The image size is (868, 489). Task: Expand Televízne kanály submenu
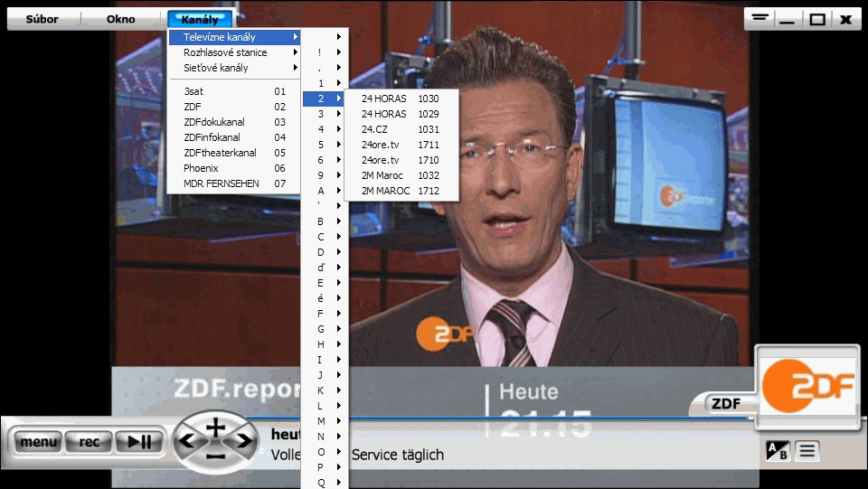235,37
